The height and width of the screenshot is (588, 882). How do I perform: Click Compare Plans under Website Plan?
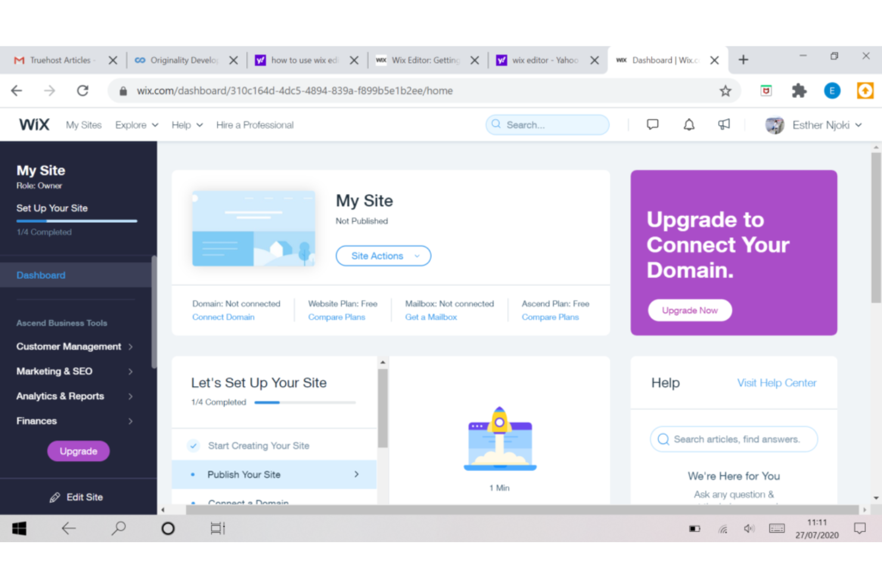[x=336, y=317]
